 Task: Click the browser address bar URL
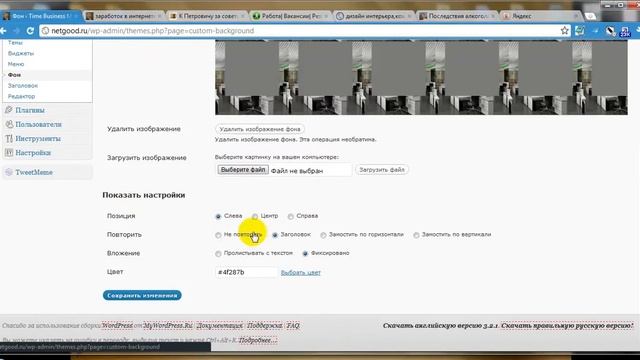(x=153, y=31)
